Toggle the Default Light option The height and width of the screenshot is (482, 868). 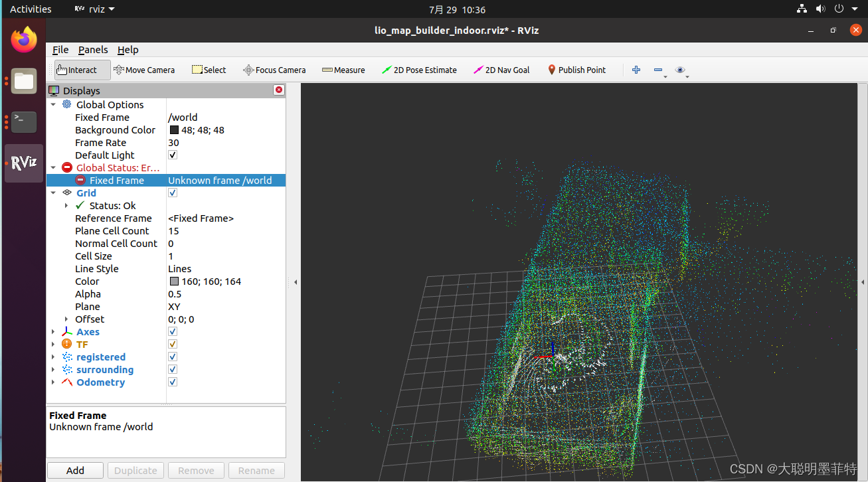pos(172,155)
